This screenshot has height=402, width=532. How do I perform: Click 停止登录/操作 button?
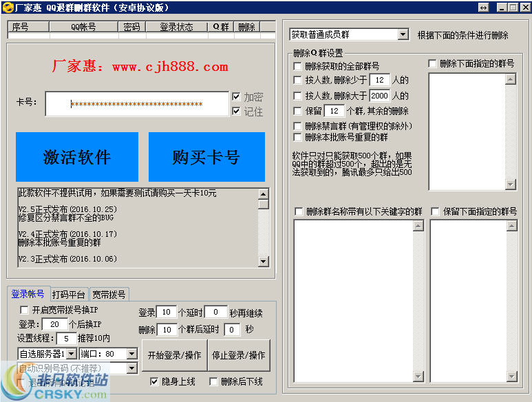[239, 355]
